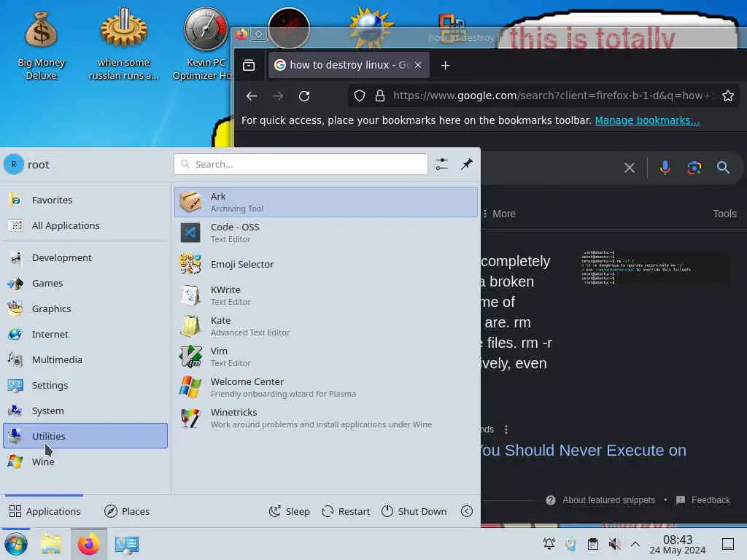747x560 pixels.
Task: Clear the Google search box
Action: pos(630,168)
